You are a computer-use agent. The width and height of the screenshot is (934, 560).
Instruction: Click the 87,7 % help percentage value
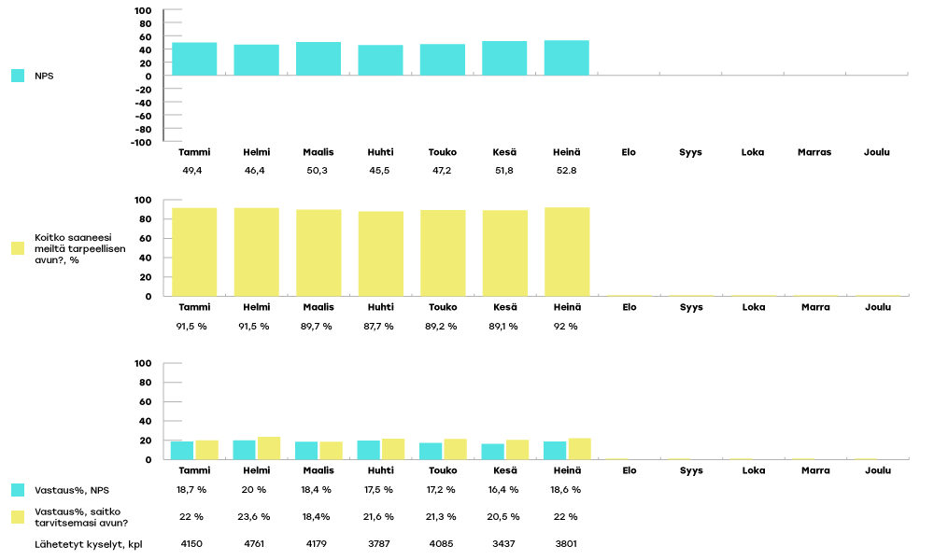click(380, 326)
